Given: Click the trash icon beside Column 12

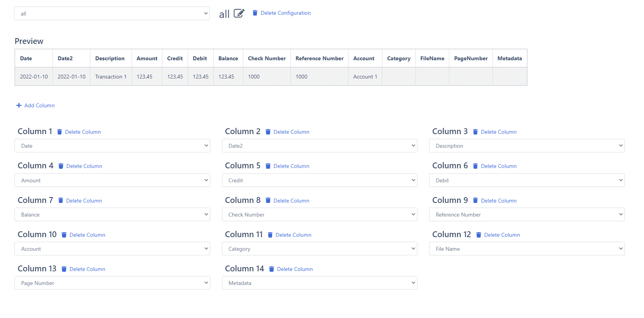Looking at the screenshot, I should tap(479, 235).
